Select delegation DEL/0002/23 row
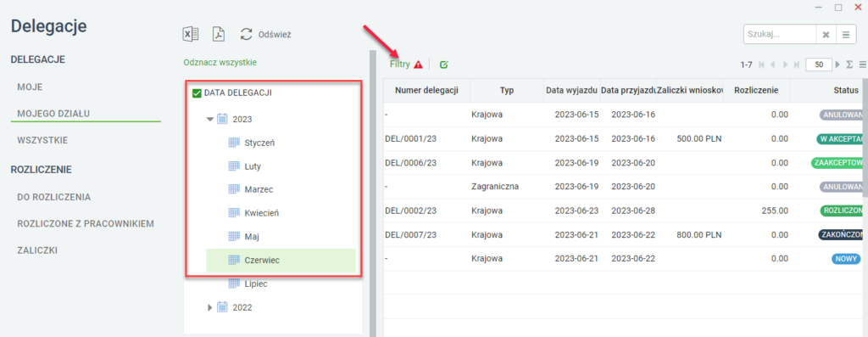868x337 pixels. click(x=623, y=211)
